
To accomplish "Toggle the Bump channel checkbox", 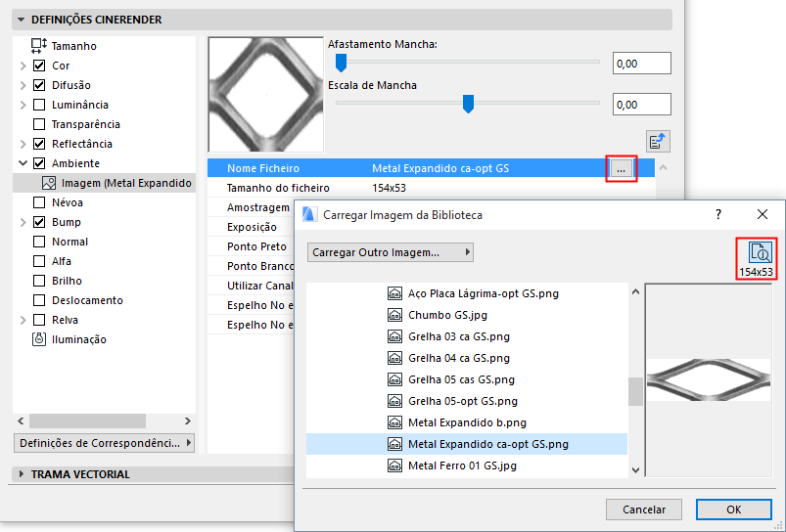I will click(x=39, y=222).
